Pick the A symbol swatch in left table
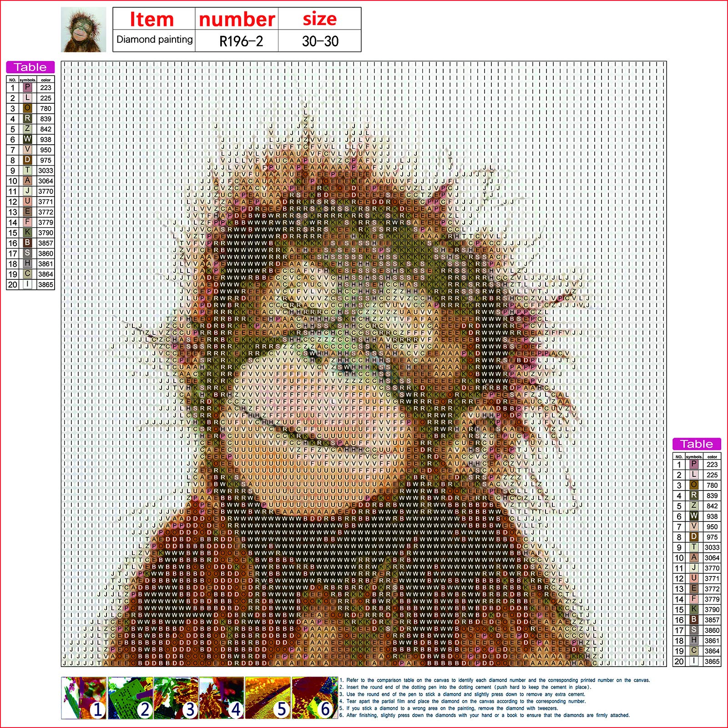The width and height of the screenshot is (728, 728). tap(27, 181)
